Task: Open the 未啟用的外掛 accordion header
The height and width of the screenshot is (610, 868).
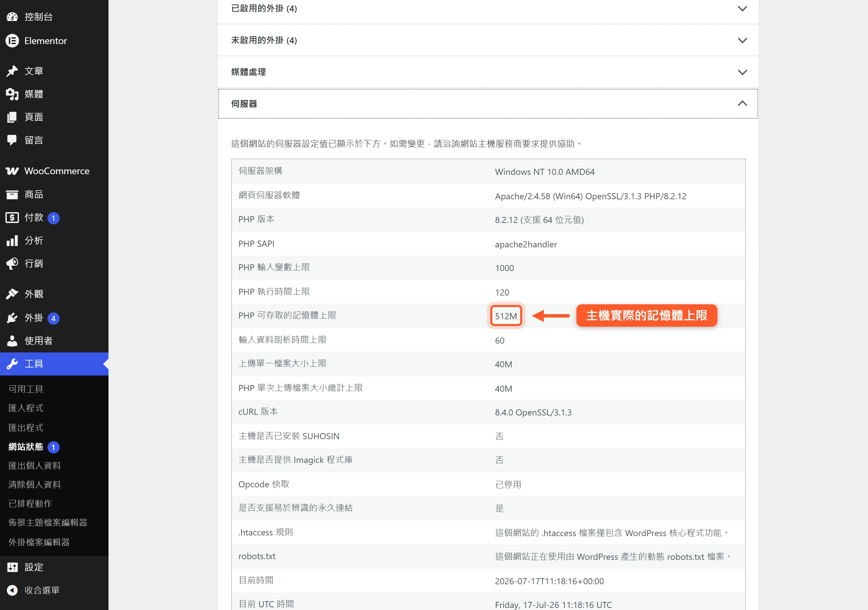Action: [488, 40]
